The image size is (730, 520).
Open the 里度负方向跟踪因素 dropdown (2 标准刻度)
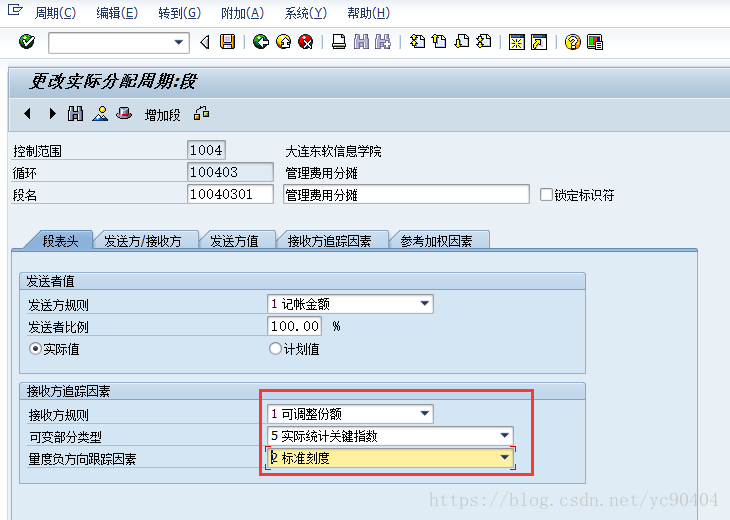pyautogui.click(x=390, y=458)
